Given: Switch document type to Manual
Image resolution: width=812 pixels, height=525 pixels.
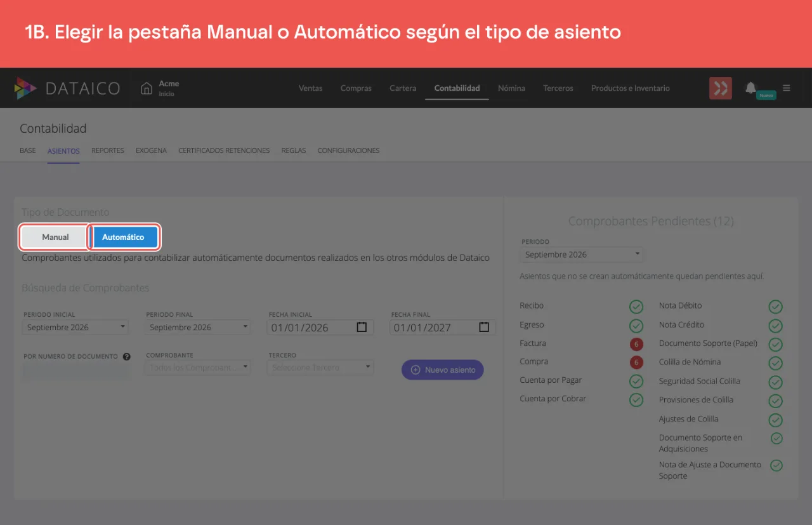Looking at the screenshot, I should (55, 237).
